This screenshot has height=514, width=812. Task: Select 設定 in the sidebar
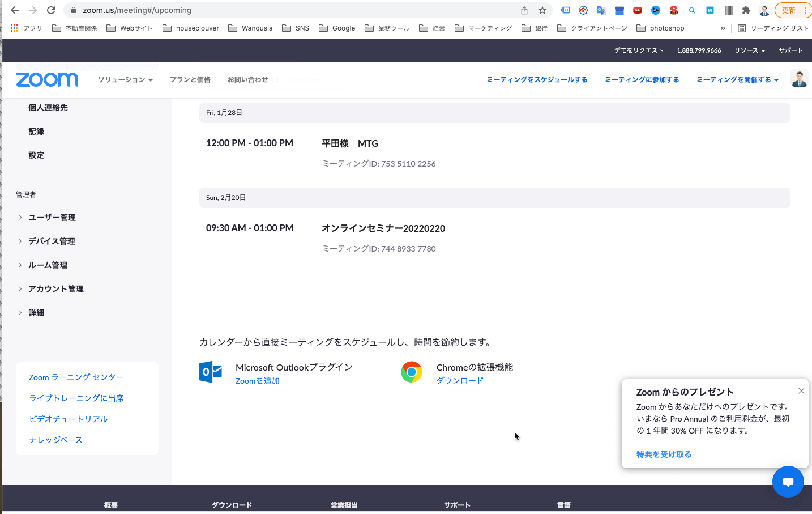tap(36, 155)
